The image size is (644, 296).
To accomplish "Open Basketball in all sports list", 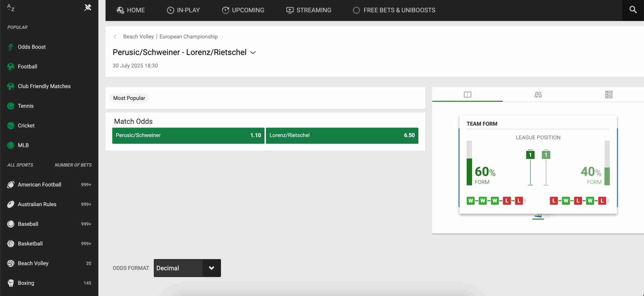I will coord(49,244).
